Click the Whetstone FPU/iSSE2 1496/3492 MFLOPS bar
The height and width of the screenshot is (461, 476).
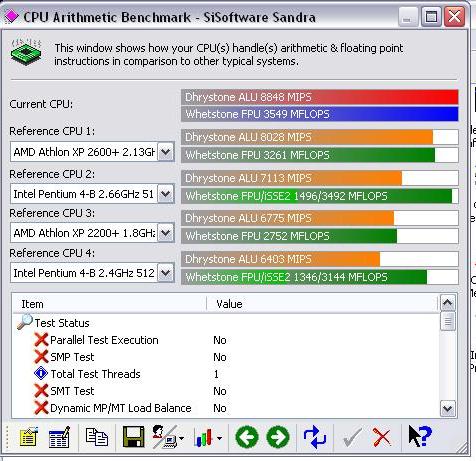point(320,196)
